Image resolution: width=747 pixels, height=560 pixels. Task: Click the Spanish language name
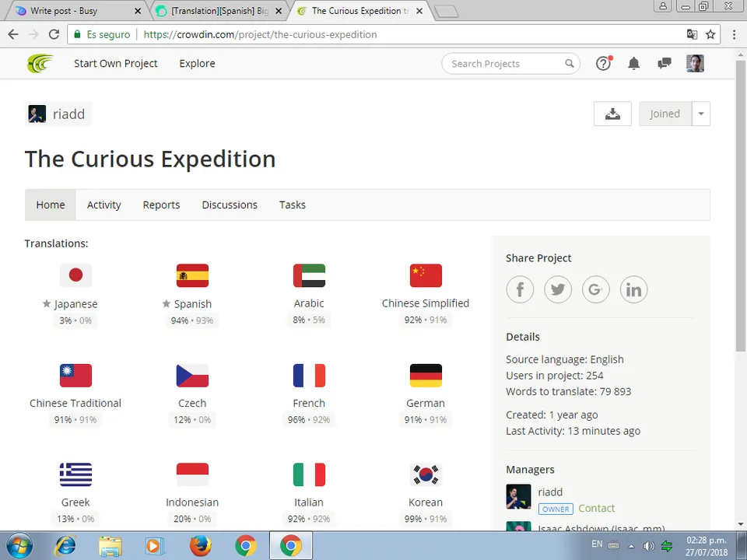[193, 304]
